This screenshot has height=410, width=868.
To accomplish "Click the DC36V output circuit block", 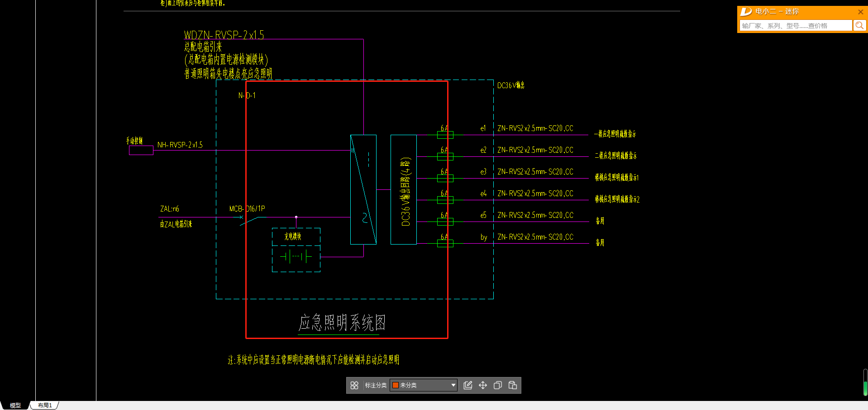I will (x=404, y=189).
